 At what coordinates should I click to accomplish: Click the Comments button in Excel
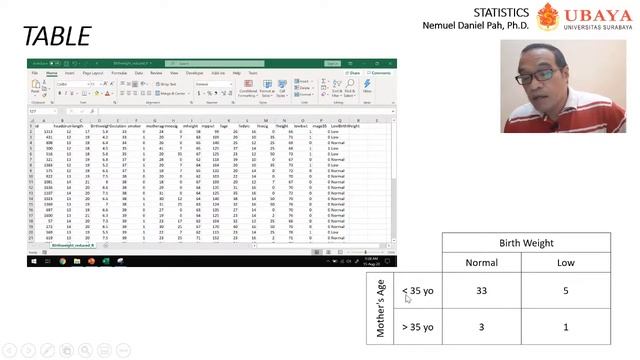(379, 73)
